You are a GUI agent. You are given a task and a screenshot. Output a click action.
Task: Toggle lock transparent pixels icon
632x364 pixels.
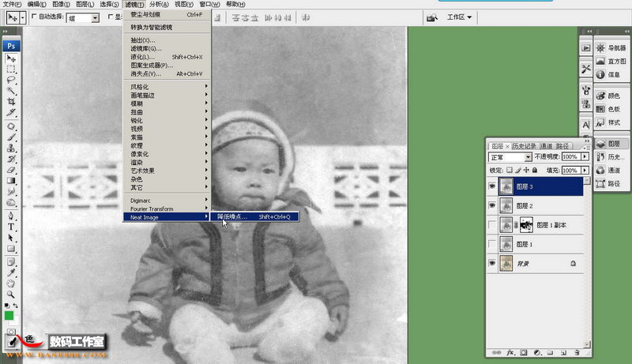[x=510, y=170]
